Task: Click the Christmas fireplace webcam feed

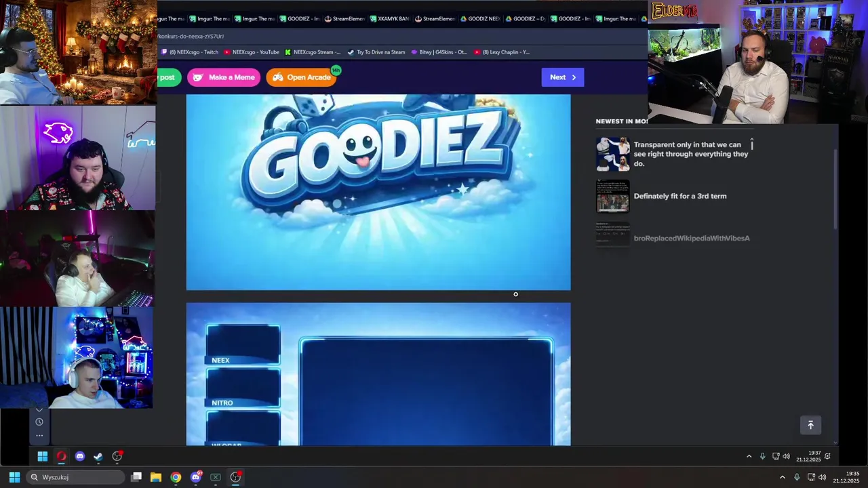Action: (78, 52)
